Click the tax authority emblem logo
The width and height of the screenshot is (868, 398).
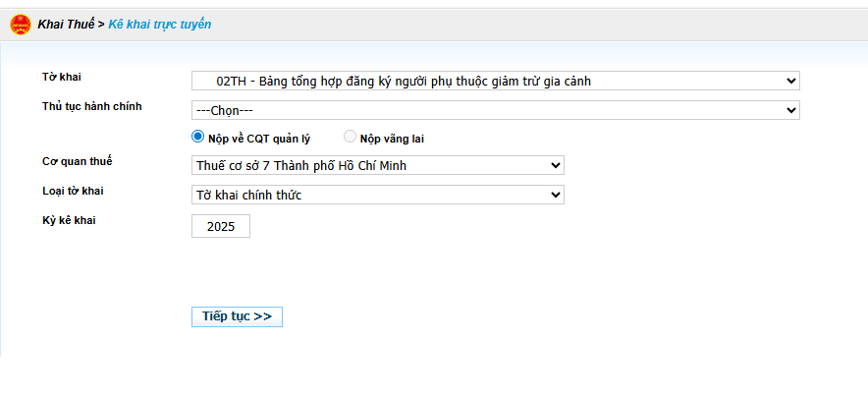20,24
